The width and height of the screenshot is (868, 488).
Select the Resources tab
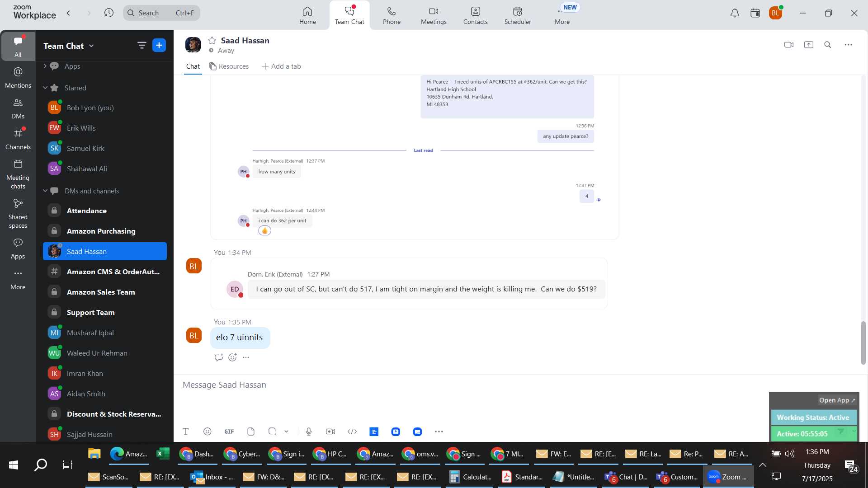click(x=229, y=66)
